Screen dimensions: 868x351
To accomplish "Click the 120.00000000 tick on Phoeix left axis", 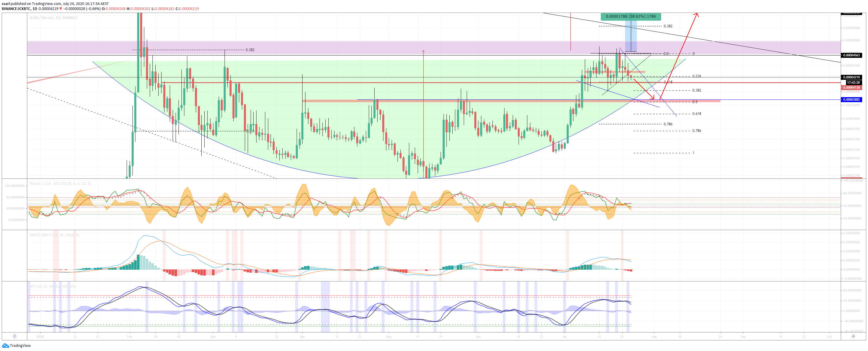I will point(14,185).
